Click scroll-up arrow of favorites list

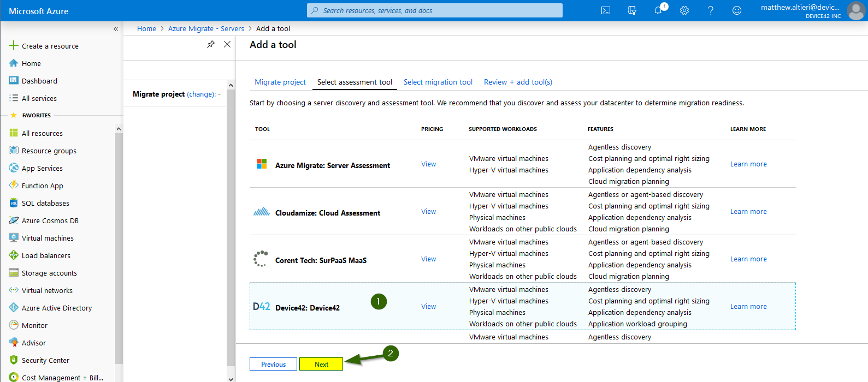click(x=119, y=129)
